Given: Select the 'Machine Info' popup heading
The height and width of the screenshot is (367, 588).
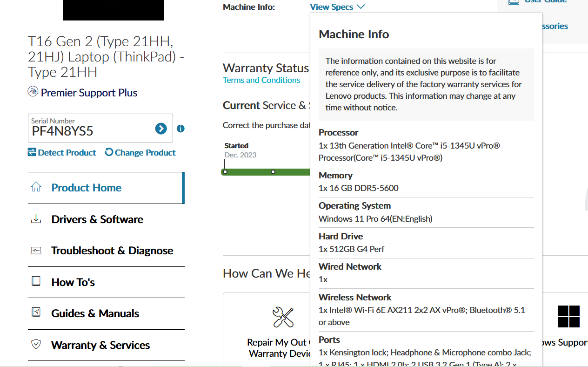Looking at the screenshot, I should click(x=354, y=34).
